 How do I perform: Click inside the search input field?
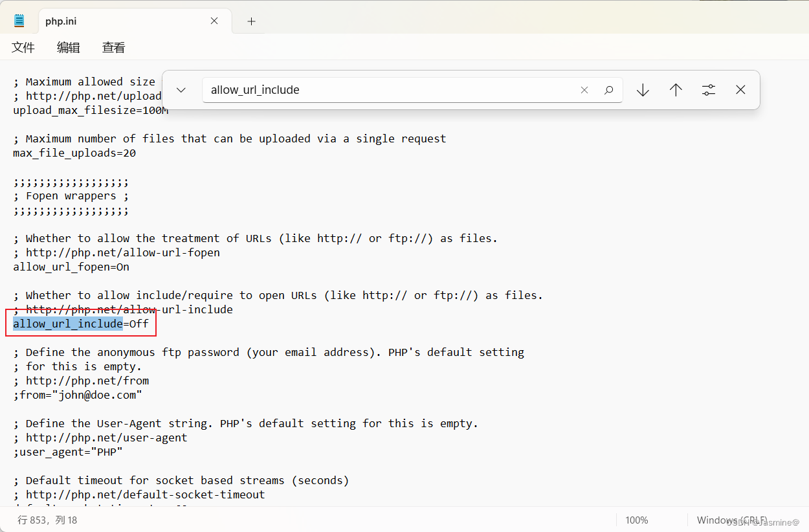coord(388,89)
